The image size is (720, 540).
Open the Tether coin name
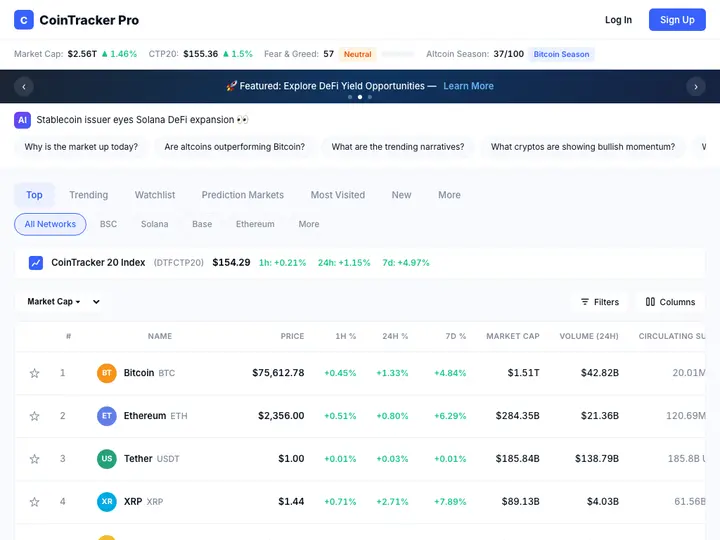coord(138,459)
